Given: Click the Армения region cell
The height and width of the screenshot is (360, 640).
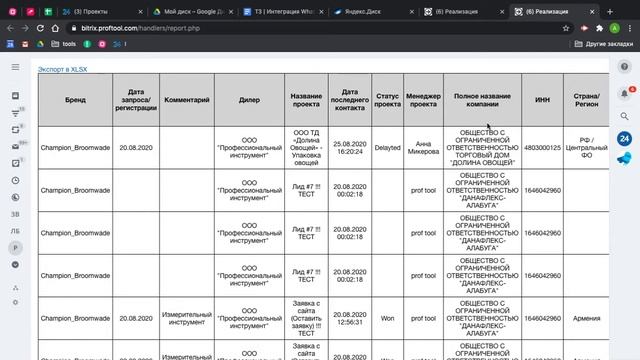Looking at the screenshot, I should point(587,318).
